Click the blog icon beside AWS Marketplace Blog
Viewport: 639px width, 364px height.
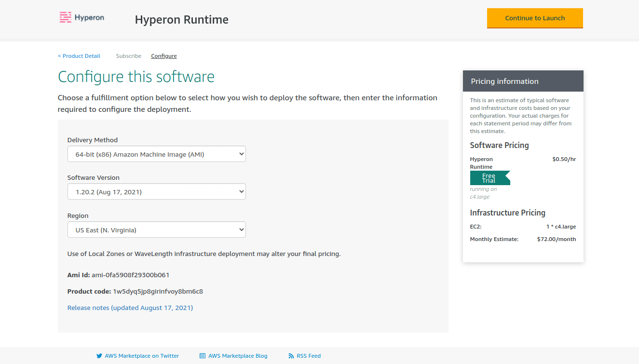(x=203, y=356)
